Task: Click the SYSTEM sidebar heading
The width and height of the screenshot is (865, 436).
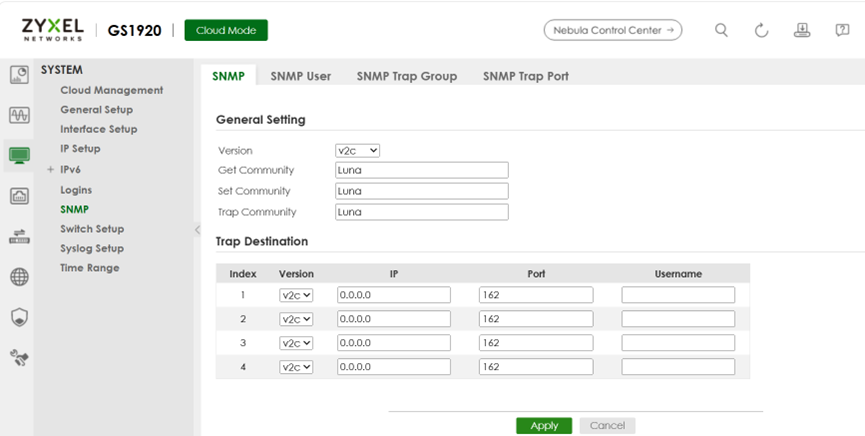Action: pos(62,70)
